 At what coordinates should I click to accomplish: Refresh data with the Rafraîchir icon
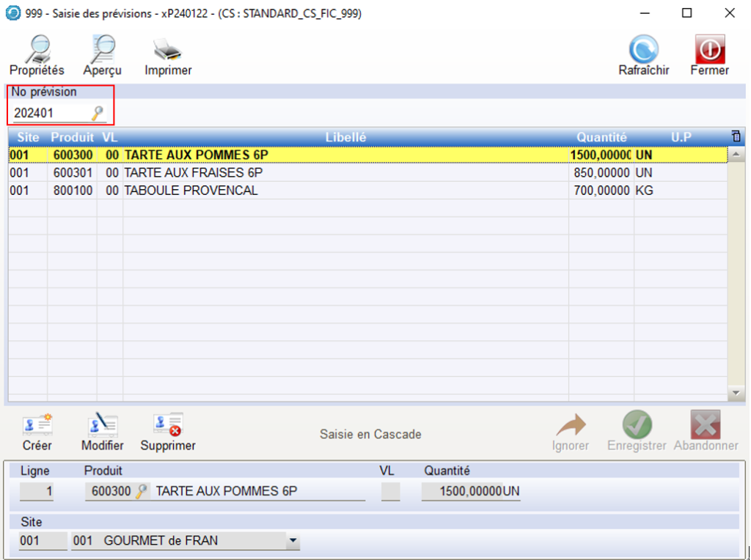[x=643, y=51]
